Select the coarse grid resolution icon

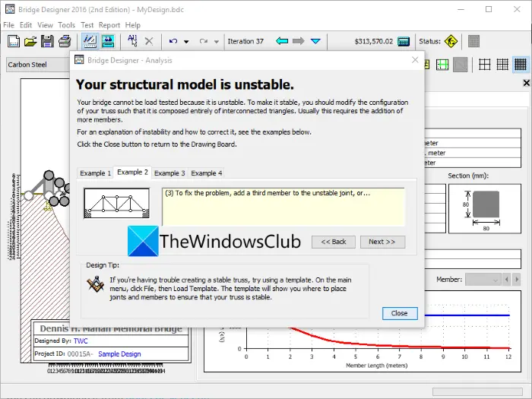[x=485, y=65]
